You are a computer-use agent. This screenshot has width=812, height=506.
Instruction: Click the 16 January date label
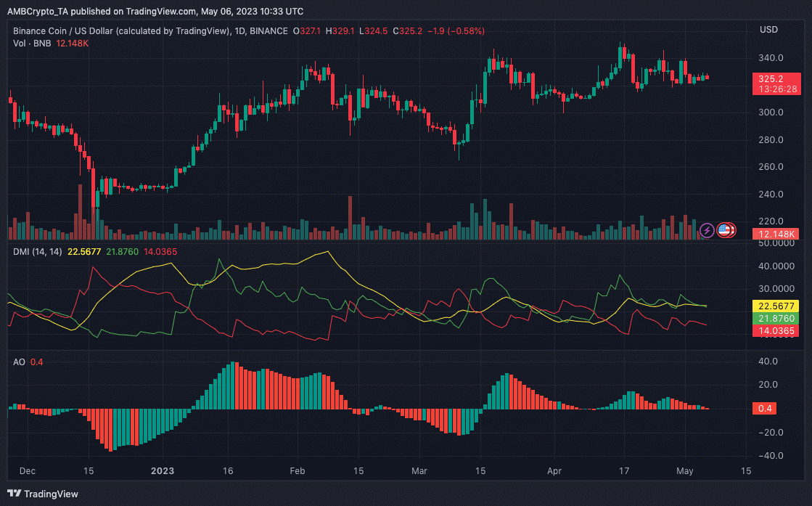coord(228,470)
